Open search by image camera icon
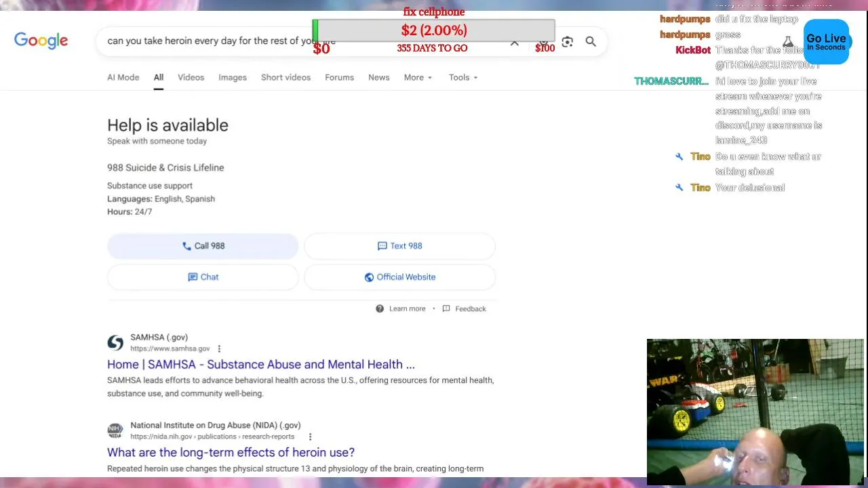This screenshot has width=868, height=488. click(567, 42)
